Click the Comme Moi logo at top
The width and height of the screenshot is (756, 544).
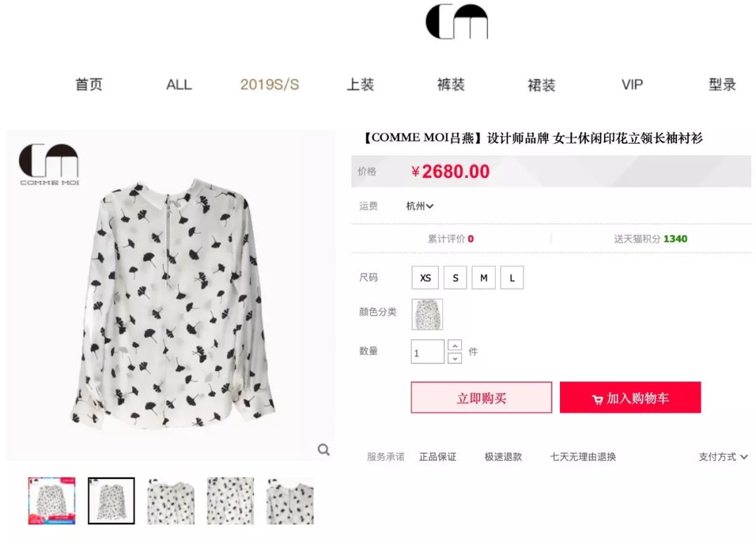456,22
